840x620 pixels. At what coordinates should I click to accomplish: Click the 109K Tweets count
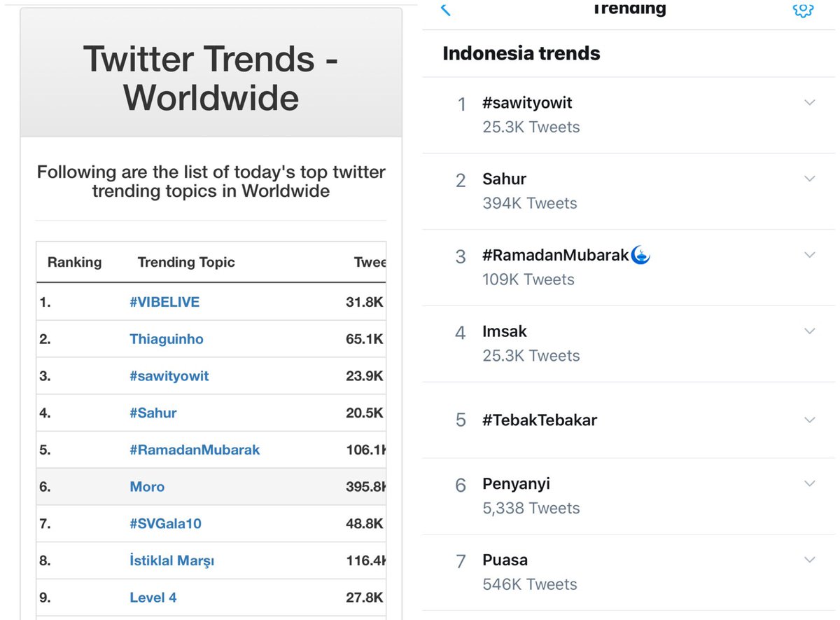(x=528, y=280)
